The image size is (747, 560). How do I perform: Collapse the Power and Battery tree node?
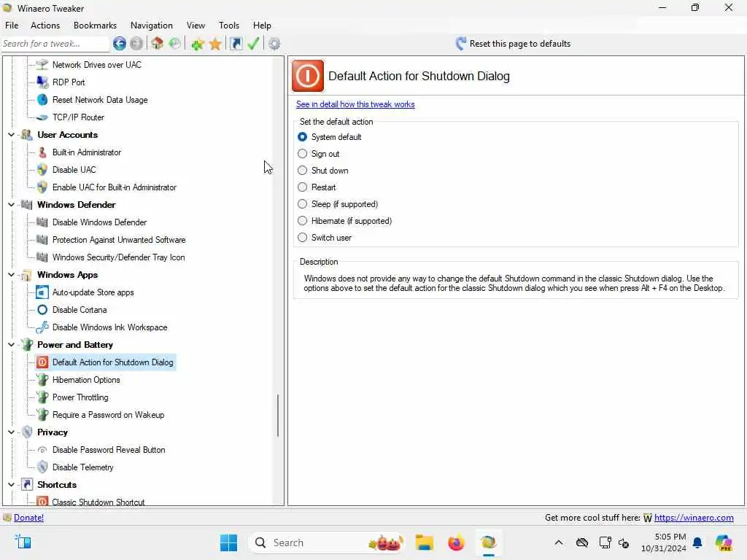12,345
